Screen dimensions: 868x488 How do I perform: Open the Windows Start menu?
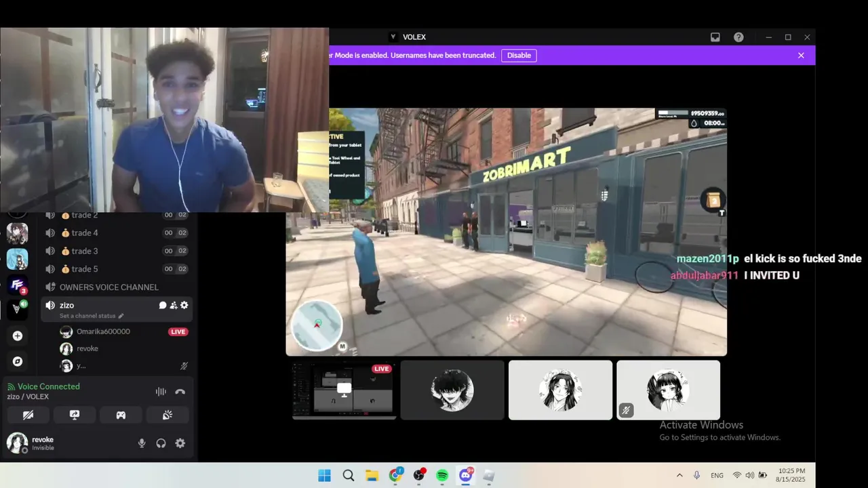325,476
